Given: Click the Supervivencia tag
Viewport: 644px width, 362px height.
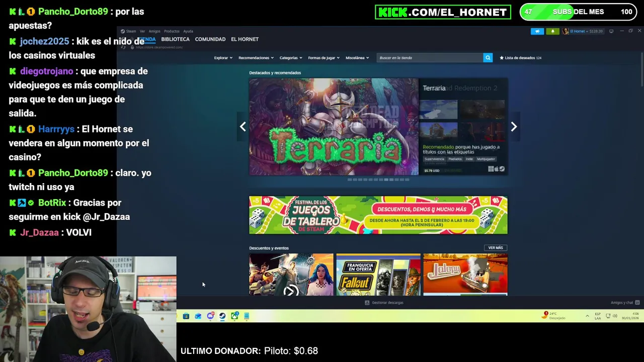Looking at the screenshot, I should (434, 159).
